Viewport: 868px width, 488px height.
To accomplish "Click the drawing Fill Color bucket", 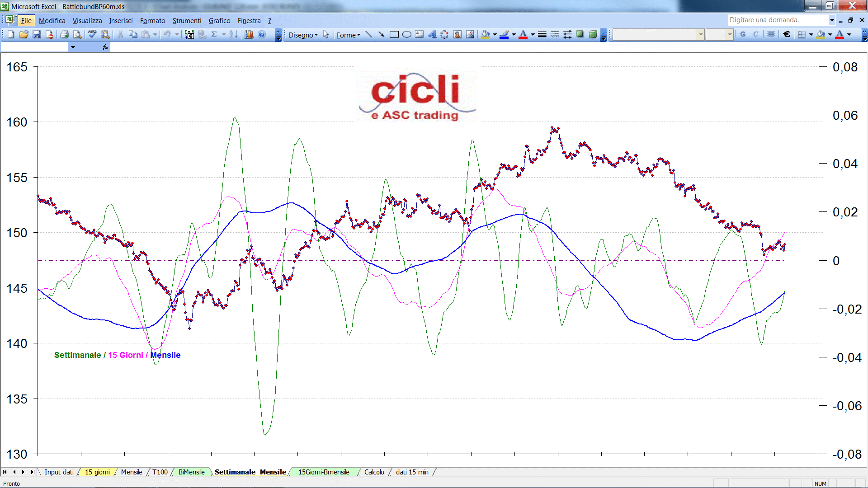I will coord(485,34).
